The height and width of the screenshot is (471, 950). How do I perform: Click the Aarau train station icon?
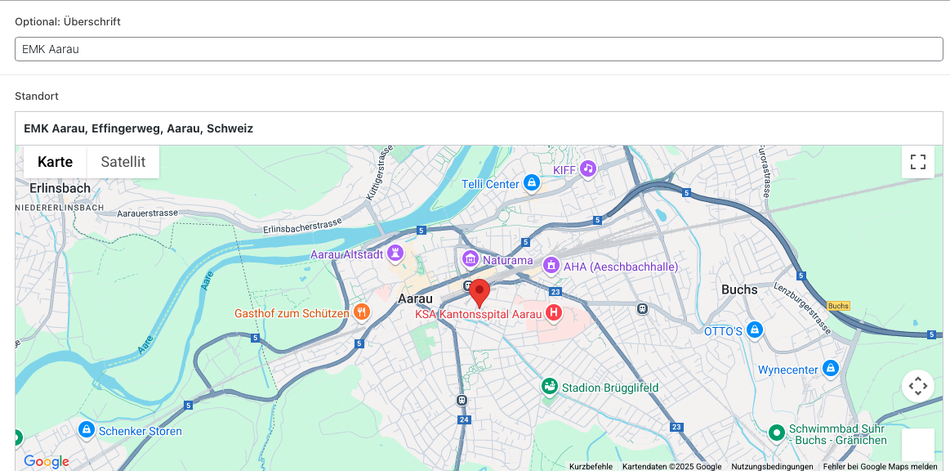(468, 286)
